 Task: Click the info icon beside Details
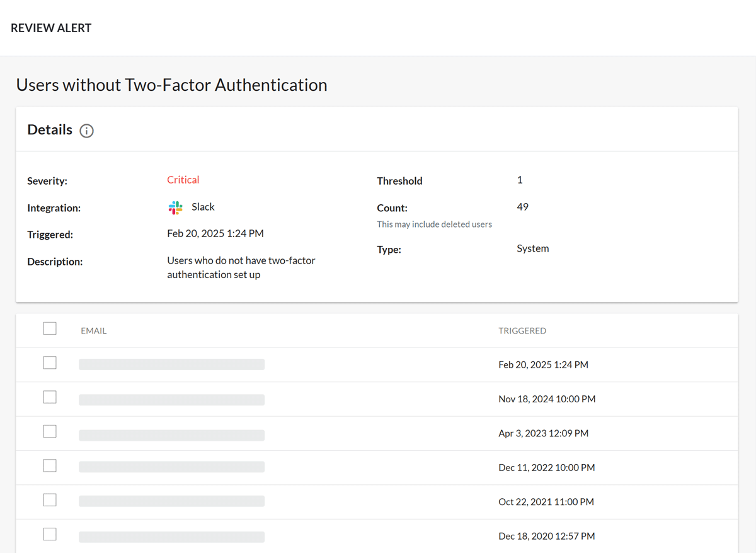coord(87,131)
